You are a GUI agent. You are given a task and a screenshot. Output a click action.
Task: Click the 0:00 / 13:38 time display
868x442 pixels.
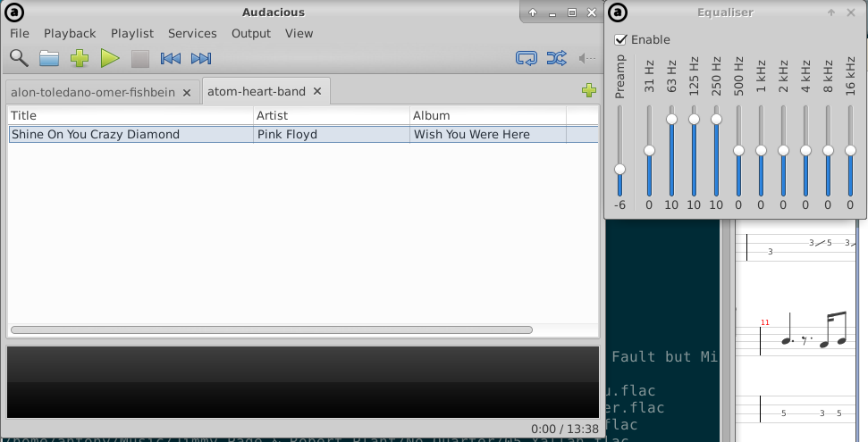pyautogui.click(x=565, y=429)
